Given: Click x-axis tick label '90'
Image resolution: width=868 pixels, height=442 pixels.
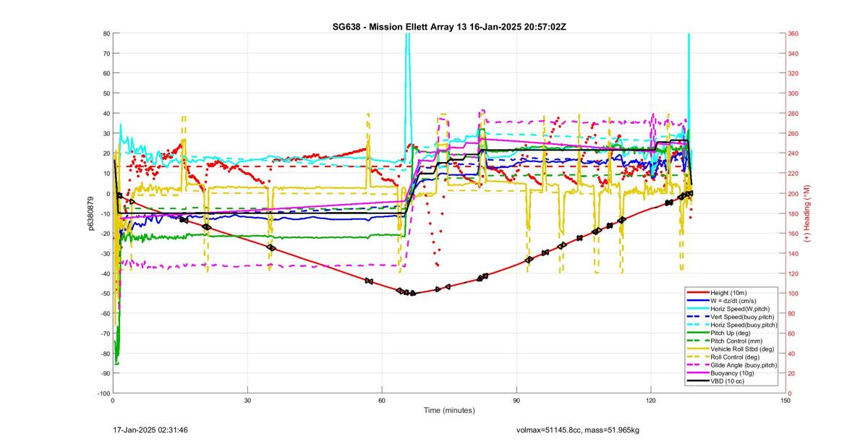Looking at the screenshot, I should coord(516,401).
